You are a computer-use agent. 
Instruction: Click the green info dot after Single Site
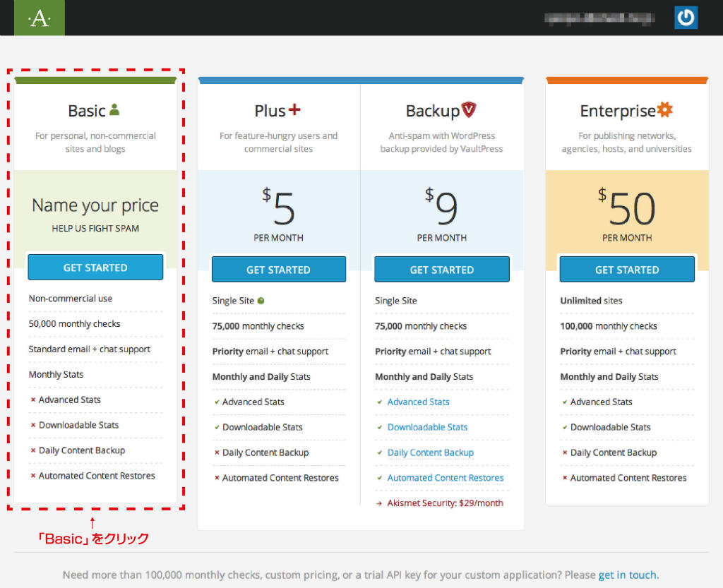pyautogui.click(x=261, y=301)
